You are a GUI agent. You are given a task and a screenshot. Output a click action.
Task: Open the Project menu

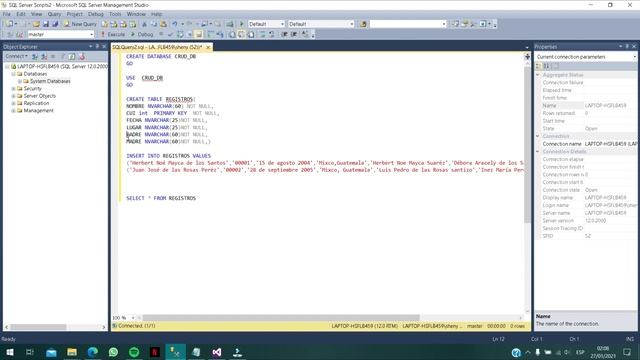point(75,14)
